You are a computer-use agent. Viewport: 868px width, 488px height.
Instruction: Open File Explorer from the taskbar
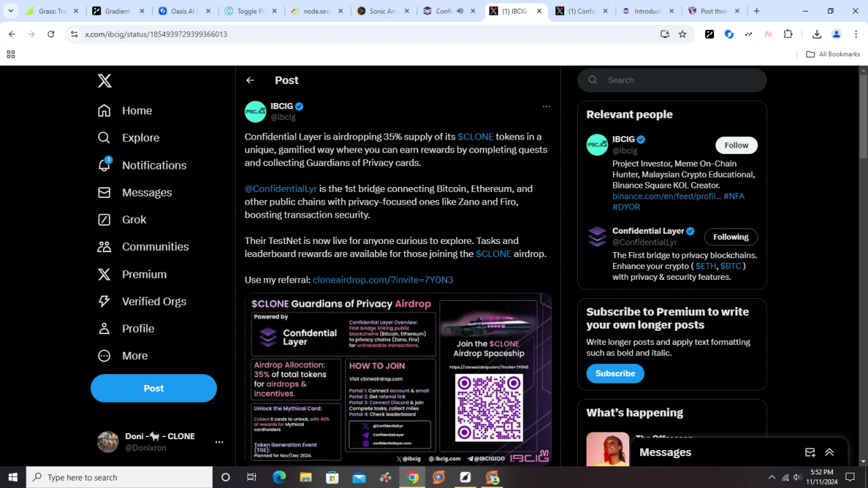click(x=306, y=477)
